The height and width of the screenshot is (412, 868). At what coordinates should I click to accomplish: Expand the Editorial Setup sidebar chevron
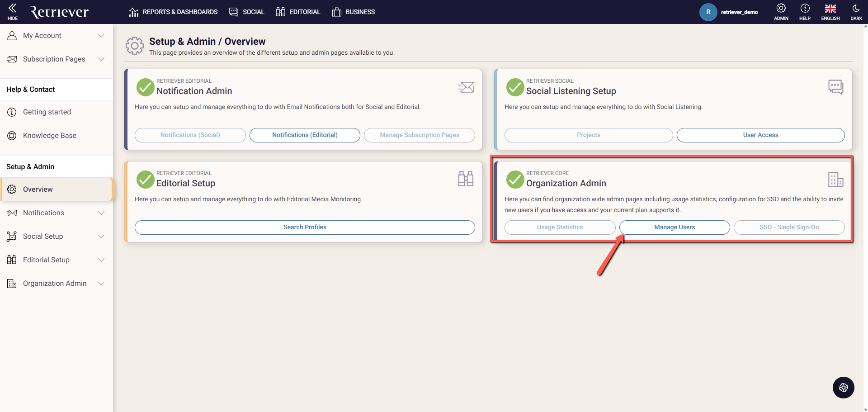[101, 260]
